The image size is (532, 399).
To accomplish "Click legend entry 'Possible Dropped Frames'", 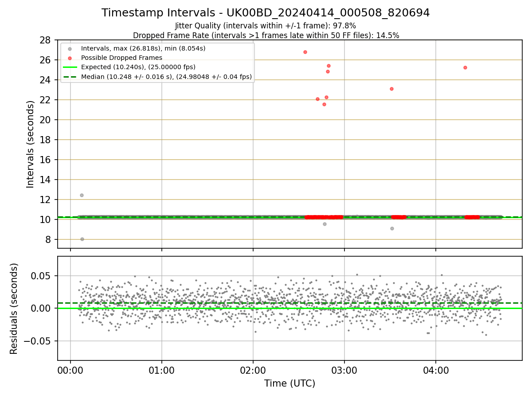I will point(121,58).
